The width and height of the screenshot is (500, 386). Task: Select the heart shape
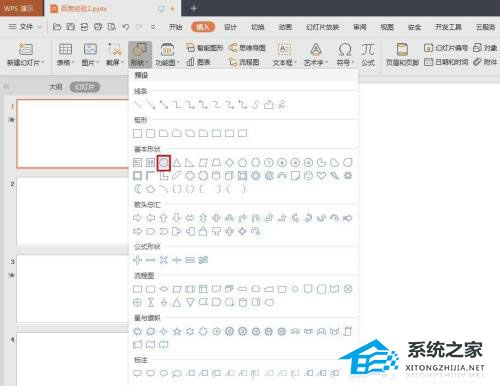coord(321,176)
